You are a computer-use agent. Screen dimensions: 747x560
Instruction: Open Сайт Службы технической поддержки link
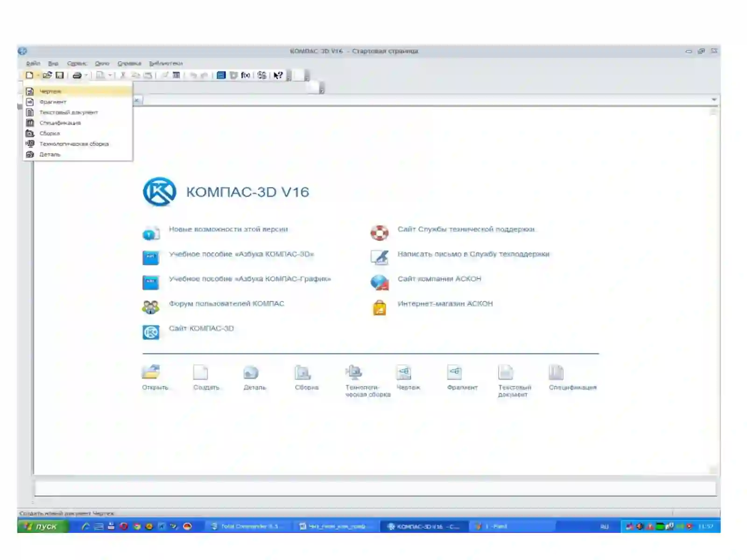[466, 229]
